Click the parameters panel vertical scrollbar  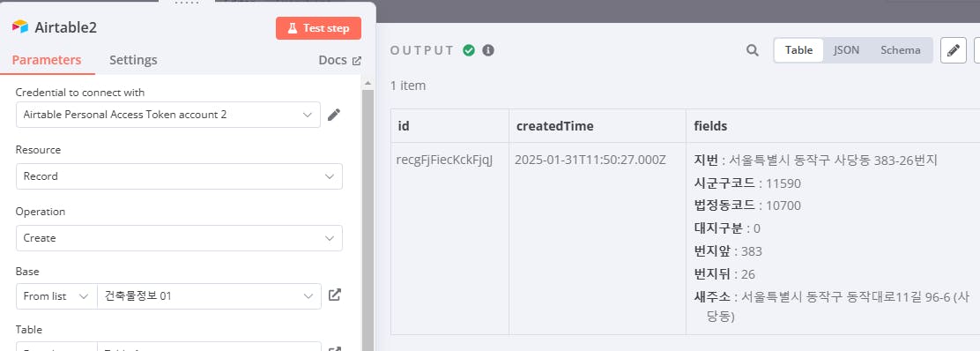367,219
